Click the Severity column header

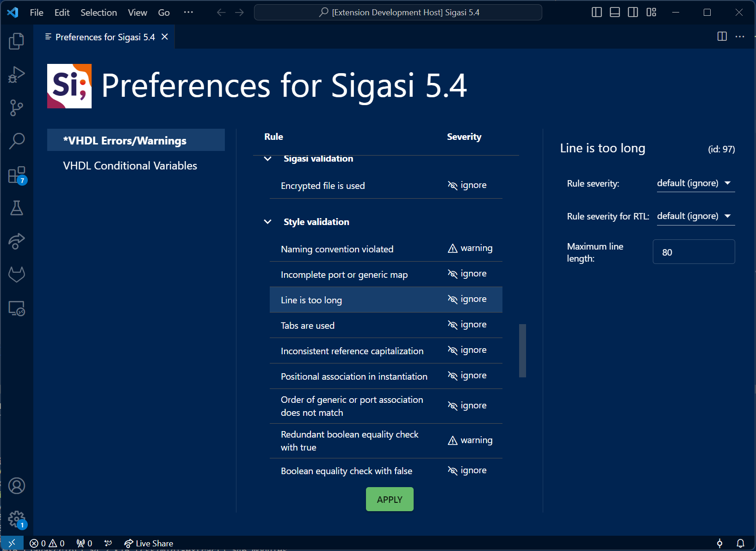pyautogui.click(x=464, y=137)
